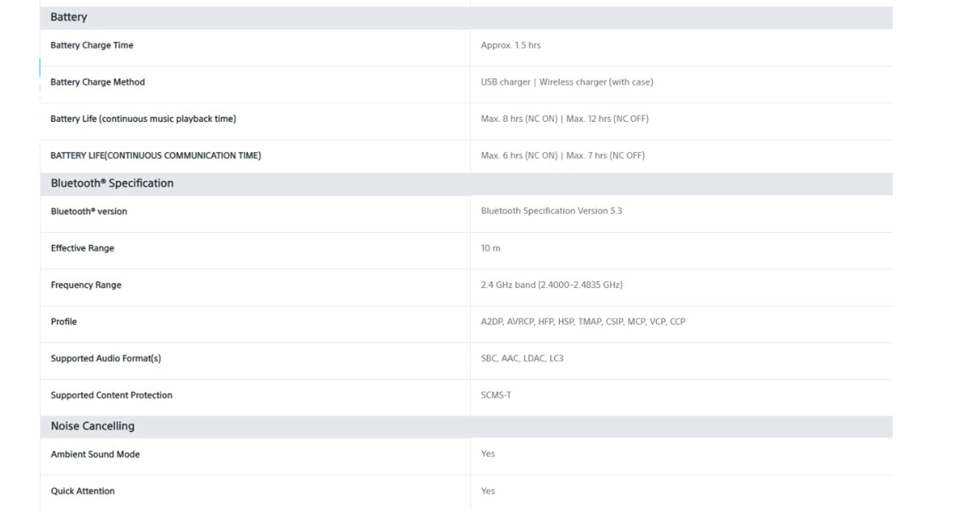Click the SBC, AAC, LDAC, LC3 value
The width and height of the screenshot is (980, 510).
pos(522,359)
